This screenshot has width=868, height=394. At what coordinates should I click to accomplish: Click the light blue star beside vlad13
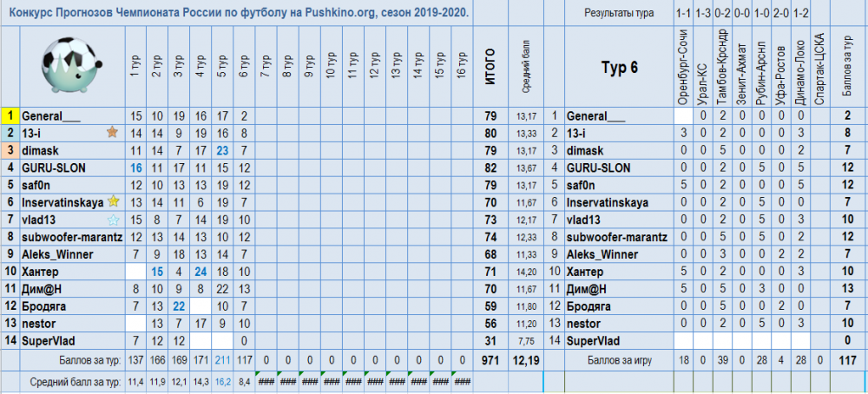[112, 219]
